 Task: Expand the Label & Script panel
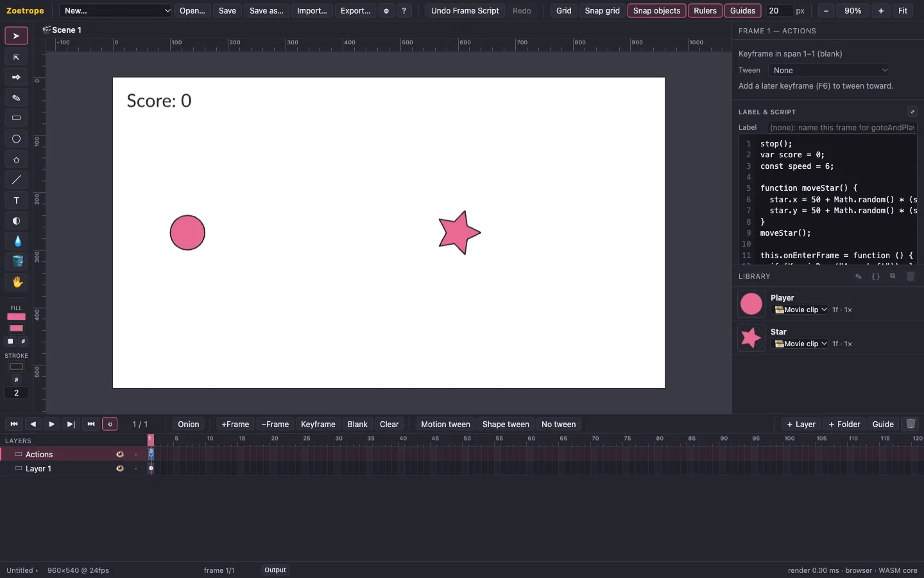pyautogui.click(x=912, y=112)
